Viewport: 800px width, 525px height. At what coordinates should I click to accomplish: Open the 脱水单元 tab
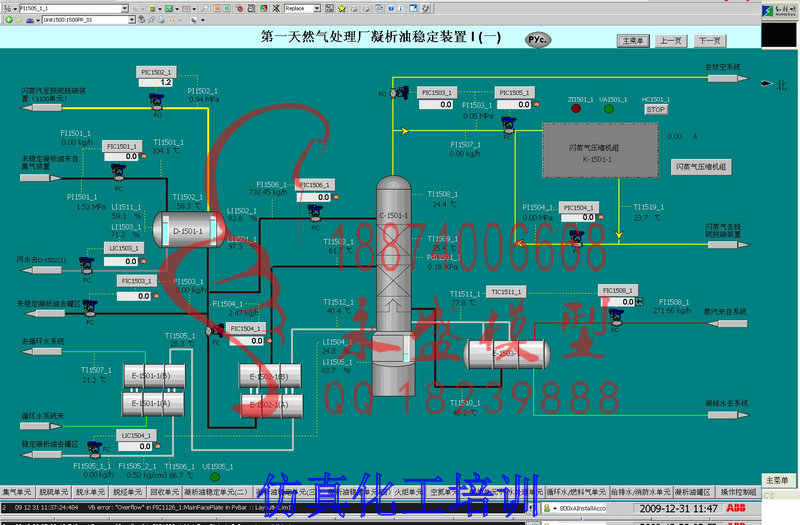[x=90, y=492]
